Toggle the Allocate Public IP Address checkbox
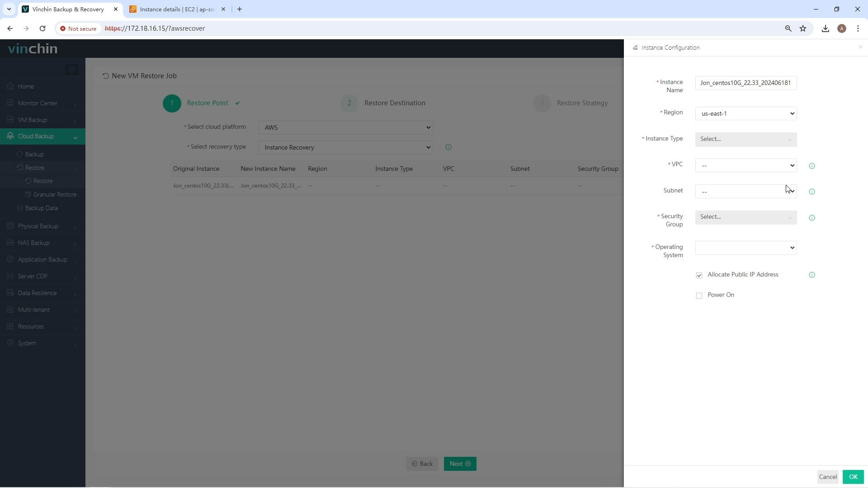This screenshot has height=488, width=868. click(x=699, y=275)
